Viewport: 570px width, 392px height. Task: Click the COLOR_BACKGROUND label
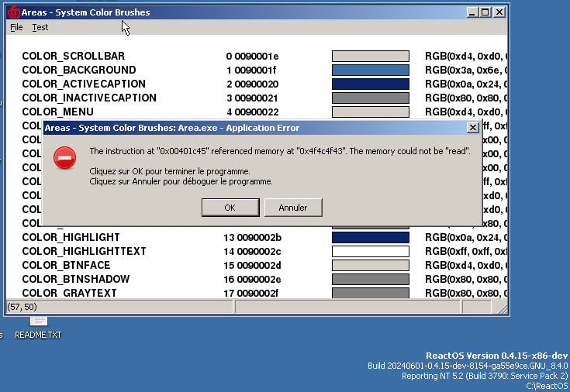(79, 70)
